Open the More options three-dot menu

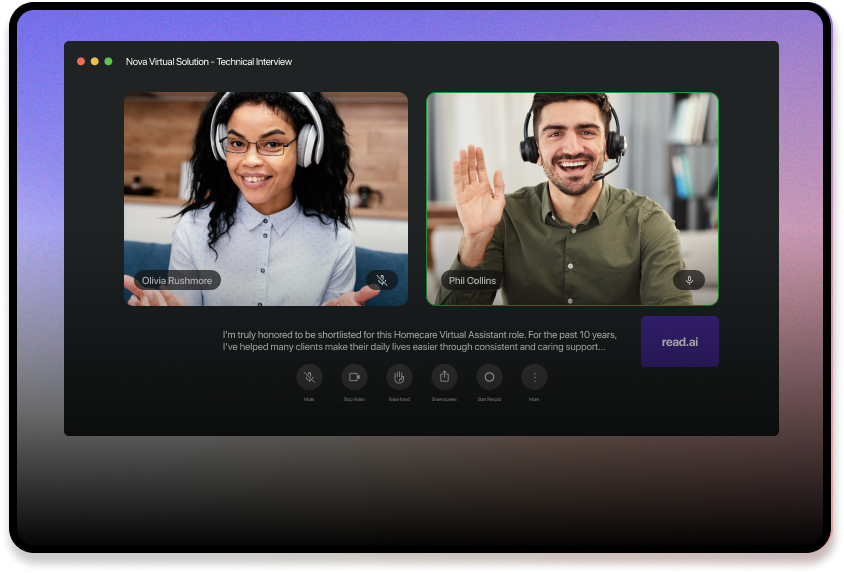click(x=534, y=377)
